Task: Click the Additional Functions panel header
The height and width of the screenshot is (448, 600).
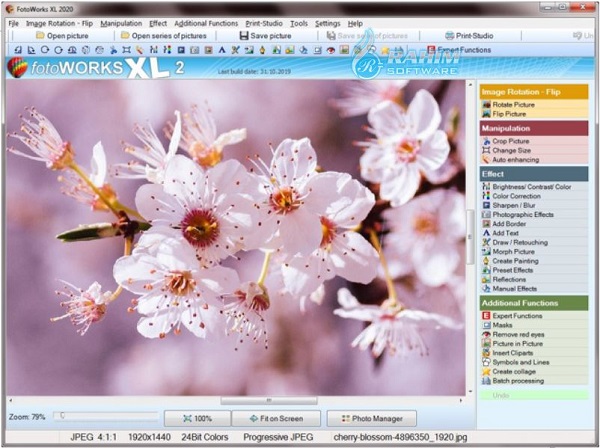Action: click(x=534, y=303)
